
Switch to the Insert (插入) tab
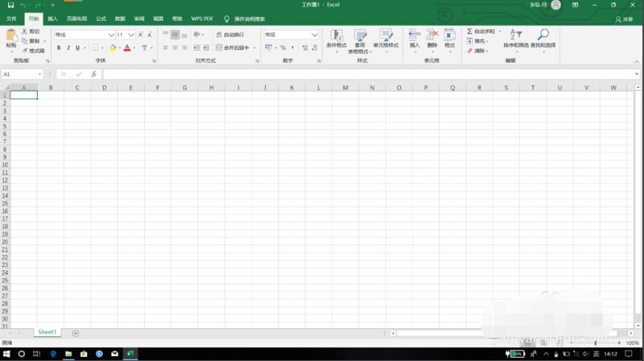(52, 18)
